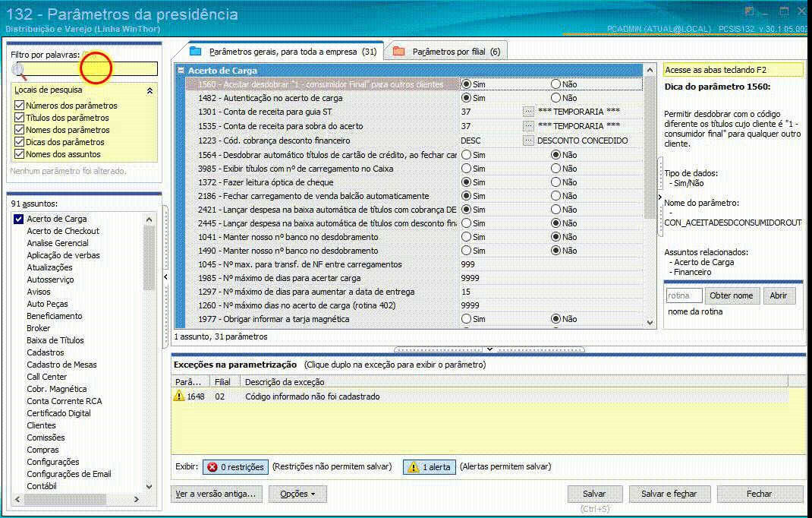Show the 0 restrições filter
This screenshot has width=812, height=518.
point(235,466)
